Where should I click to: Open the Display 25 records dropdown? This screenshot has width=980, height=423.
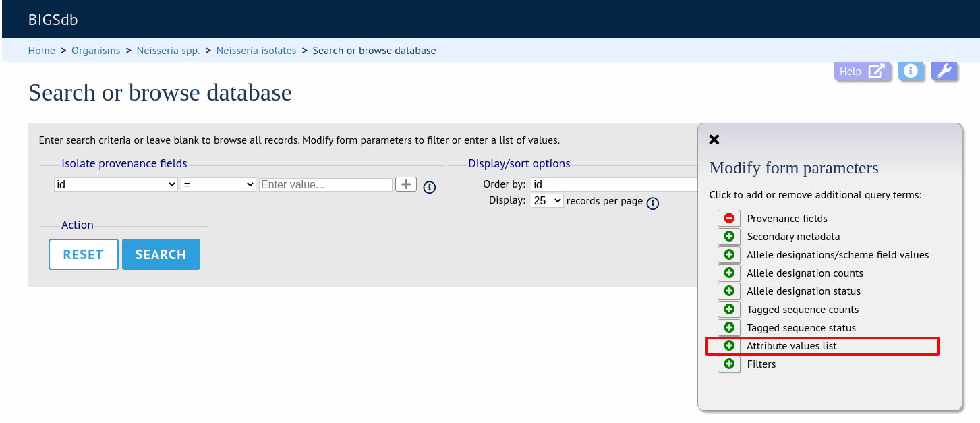(x=547, y=200)
